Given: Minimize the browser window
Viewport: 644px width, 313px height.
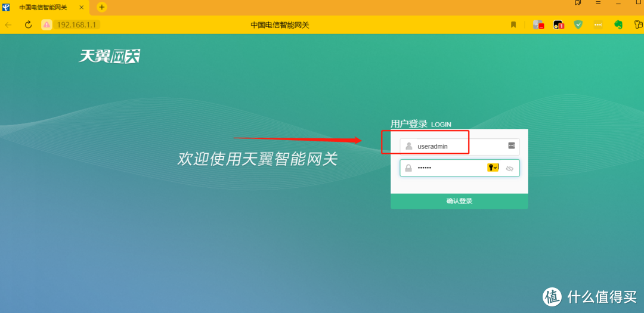Looking at the screenshot, I should [618, 3].
